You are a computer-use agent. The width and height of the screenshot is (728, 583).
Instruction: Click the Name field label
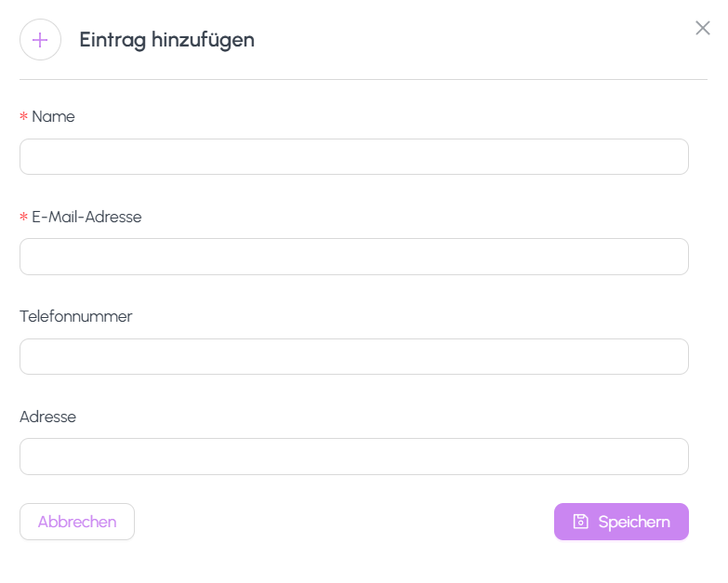53,117
